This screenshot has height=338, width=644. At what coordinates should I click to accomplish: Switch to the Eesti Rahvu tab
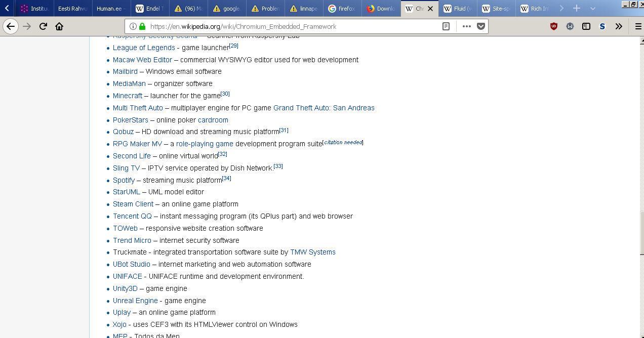73,9
